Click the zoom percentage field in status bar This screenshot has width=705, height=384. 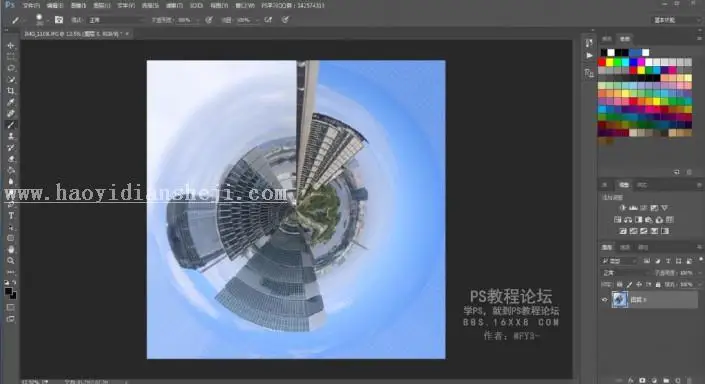tap(31, 382)
